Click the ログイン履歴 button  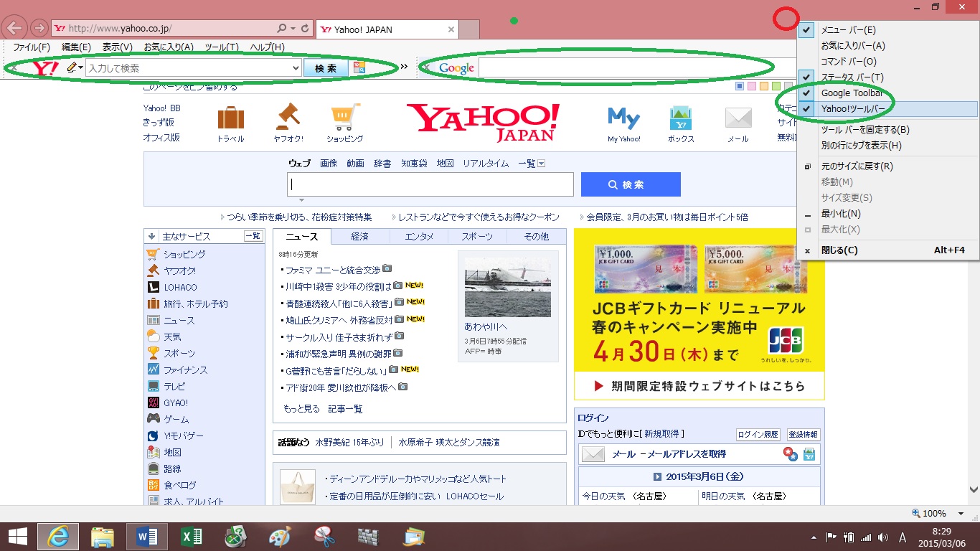pos(759,435)
